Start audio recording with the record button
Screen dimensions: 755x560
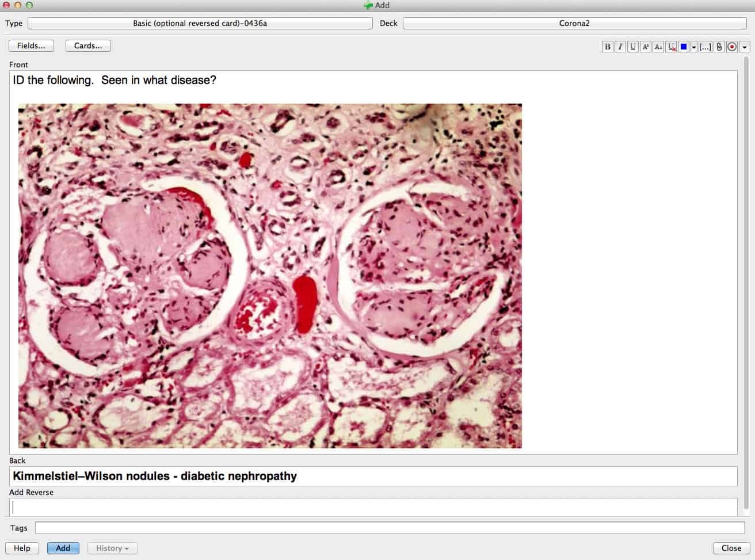pyautogui.click(x=731, y=47)
